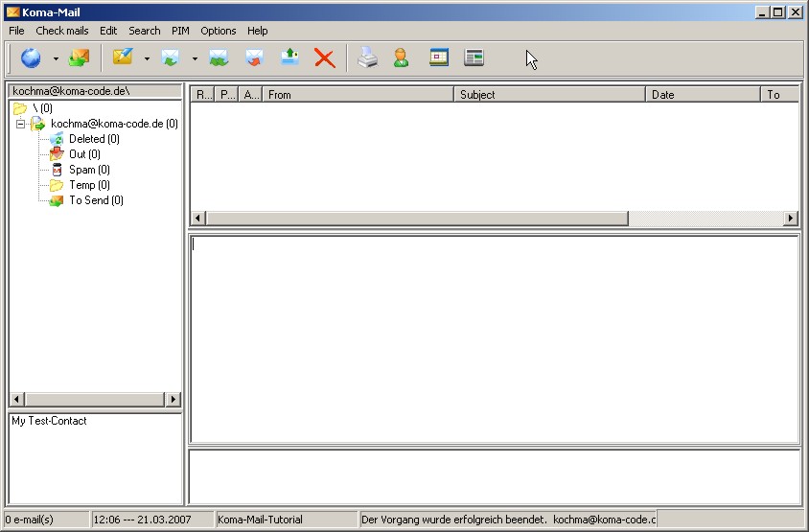Viewport: 809px width, 532px height.
Task: Click in the message preview text area
Action: [x=495, y=338]
